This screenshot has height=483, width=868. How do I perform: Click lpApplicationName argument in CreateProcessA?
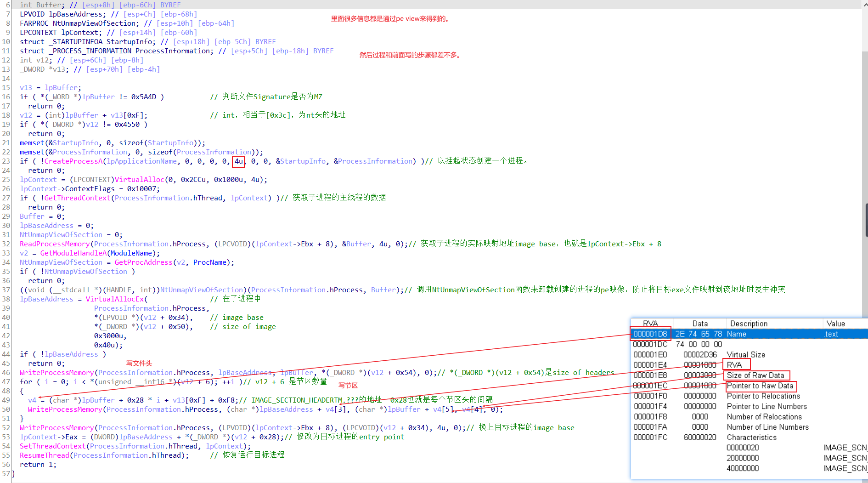(142, 161)
